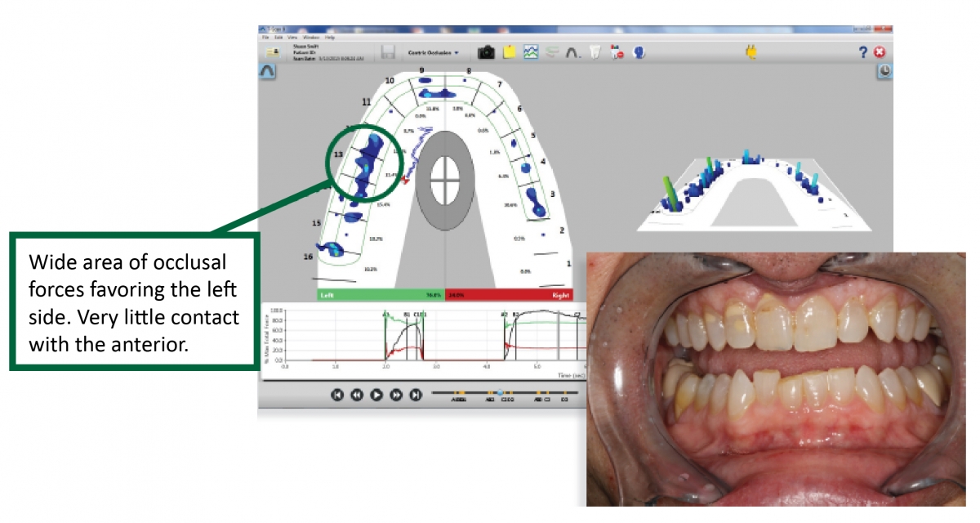Open the Help menu
Screen dimensions: 980x523
(330, 38)
